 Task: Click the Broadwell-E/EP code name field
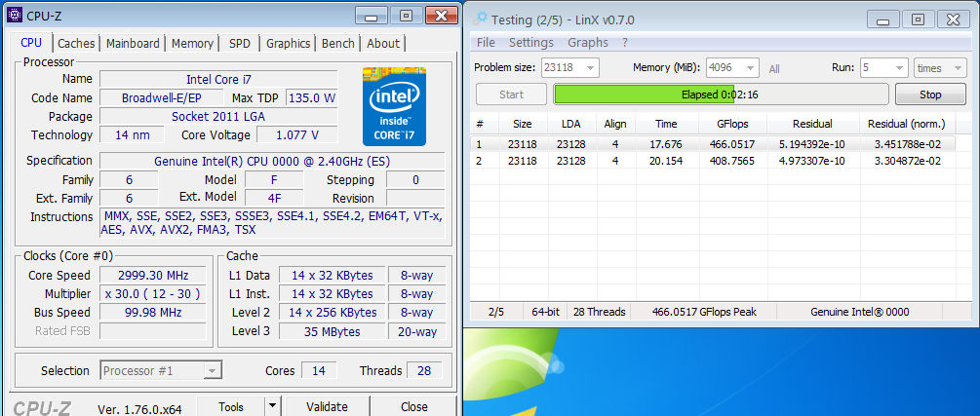(x=161, y=98)
